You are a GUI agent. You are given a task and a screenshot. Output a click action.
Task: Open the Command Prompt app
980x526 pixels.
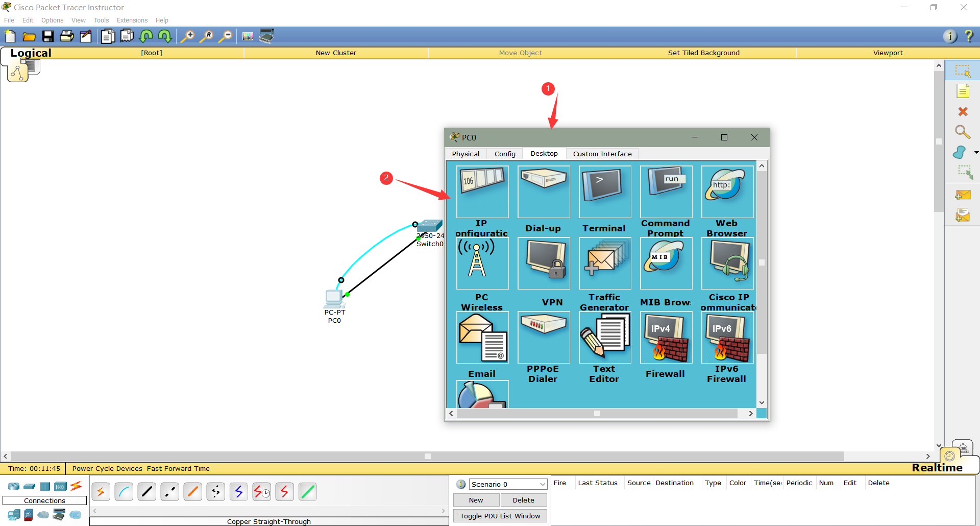click(x=666, y=192)
